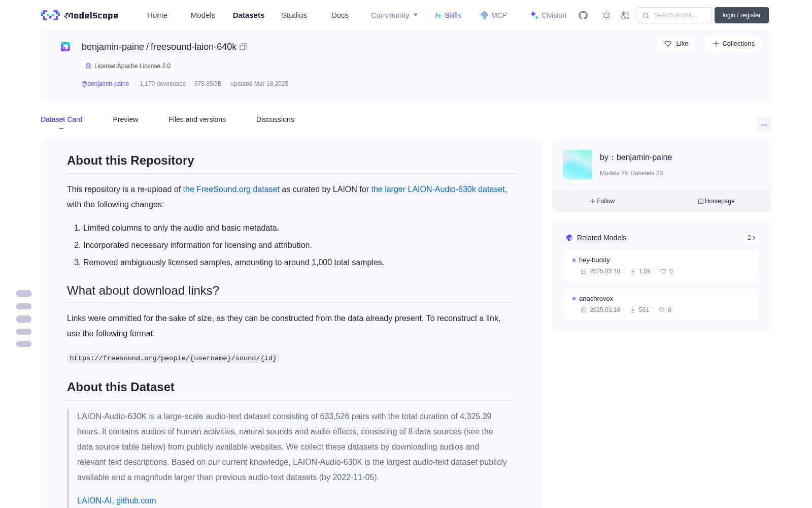
Task: Click the dataset icon beside the repository title
Action: [65, 47]
